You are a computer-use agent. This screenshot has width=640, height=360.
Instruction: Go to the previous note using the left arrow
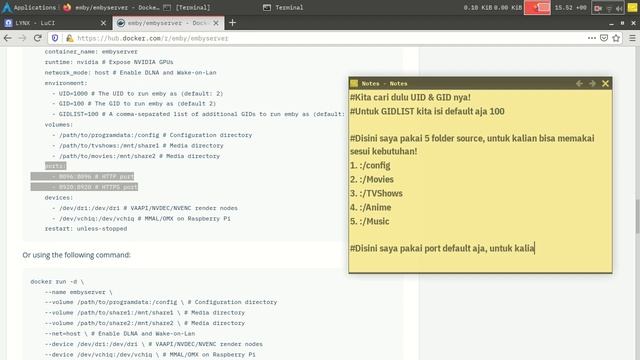click(x=579, y=83)
